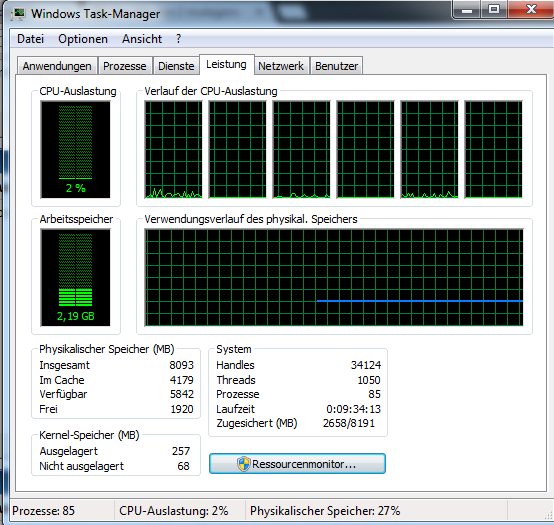This screenshot has height=525, width=554.
Task: Click the Zugesichert value 2658/8191
Action: point(349,423)
